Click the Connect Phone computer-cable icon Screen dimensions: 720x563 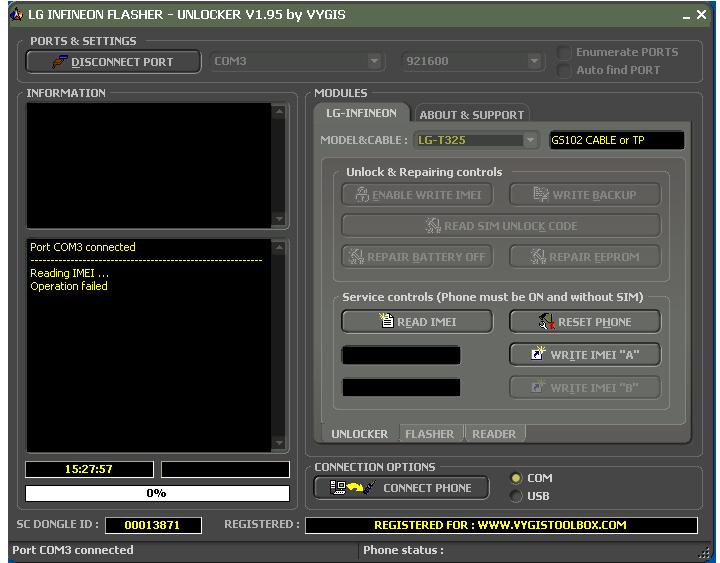[x=353, y=487]
